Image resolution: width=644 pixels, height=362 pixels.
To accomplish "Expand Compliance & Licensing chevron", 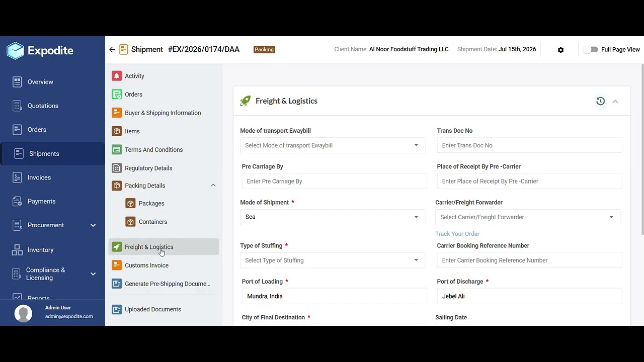I will [93, 274].
